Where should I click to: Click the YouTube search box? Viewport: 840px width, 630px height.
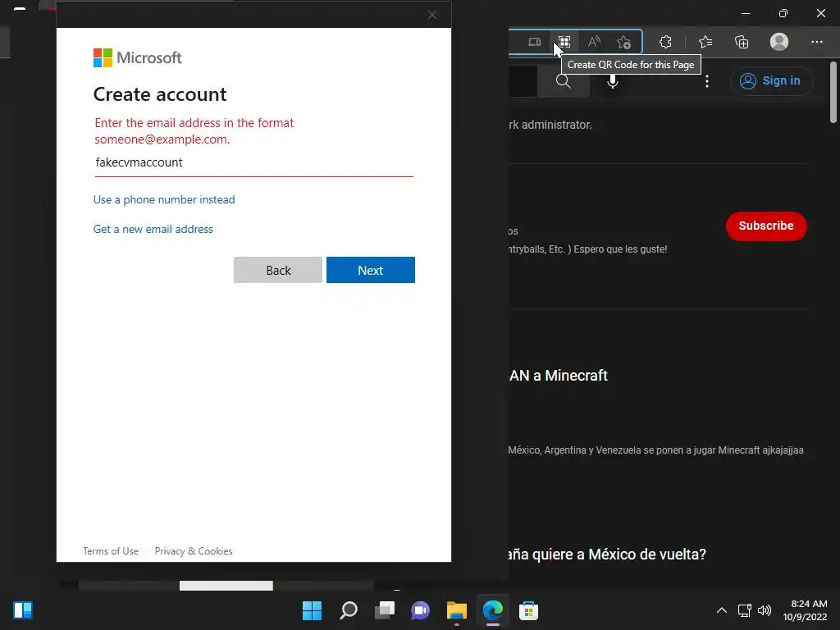(x=523, y=81)
